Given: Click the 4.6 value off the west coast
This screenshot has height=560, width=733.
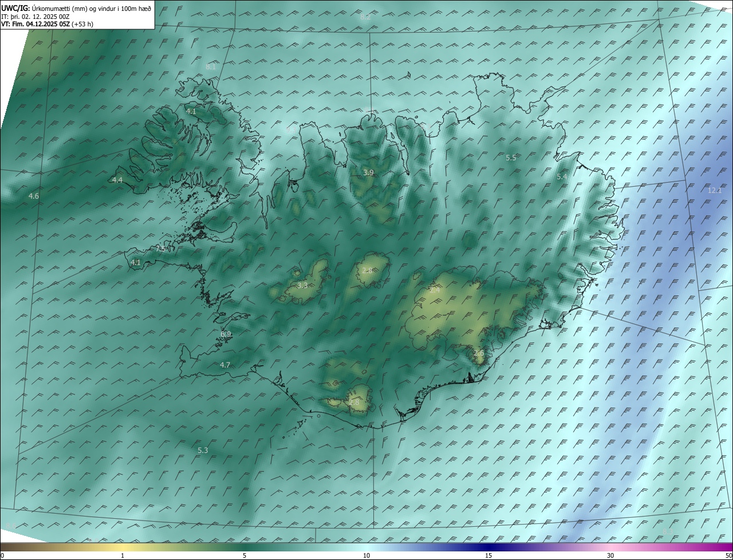Looking at the screenshot, I should (34, 196).
